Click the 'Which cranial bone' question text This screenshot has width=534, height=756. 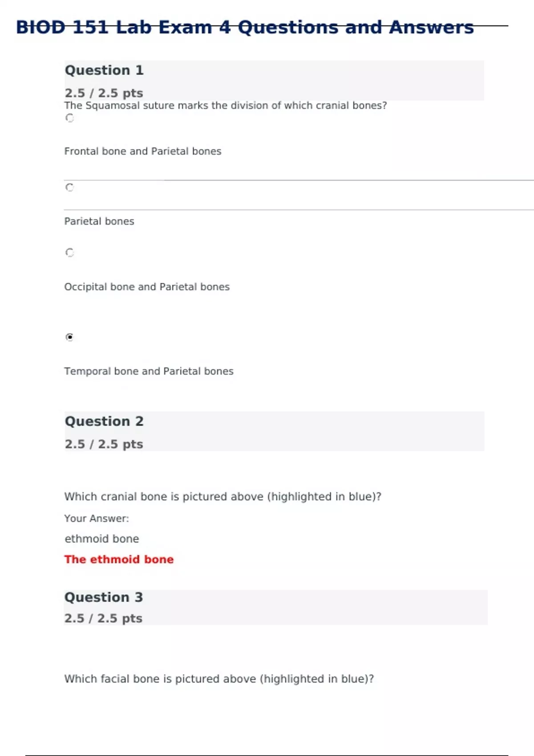coord(222,496)
